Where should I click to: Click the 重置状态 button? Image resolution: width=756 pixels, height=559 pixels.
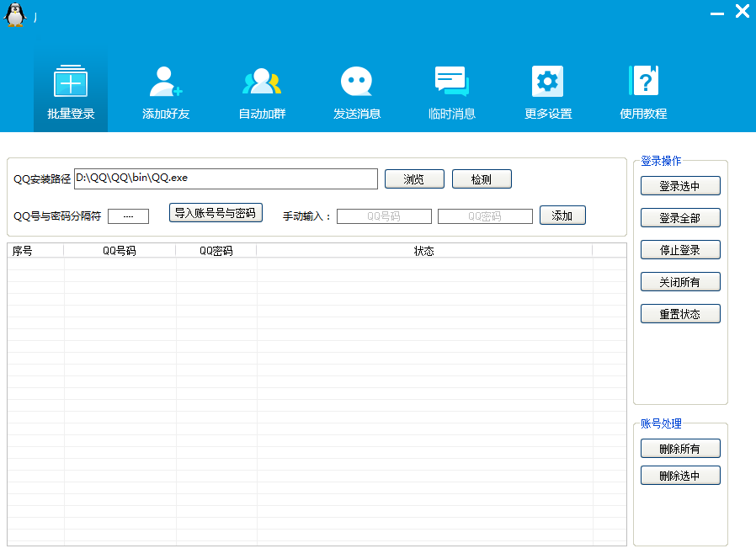coord(680,313)
